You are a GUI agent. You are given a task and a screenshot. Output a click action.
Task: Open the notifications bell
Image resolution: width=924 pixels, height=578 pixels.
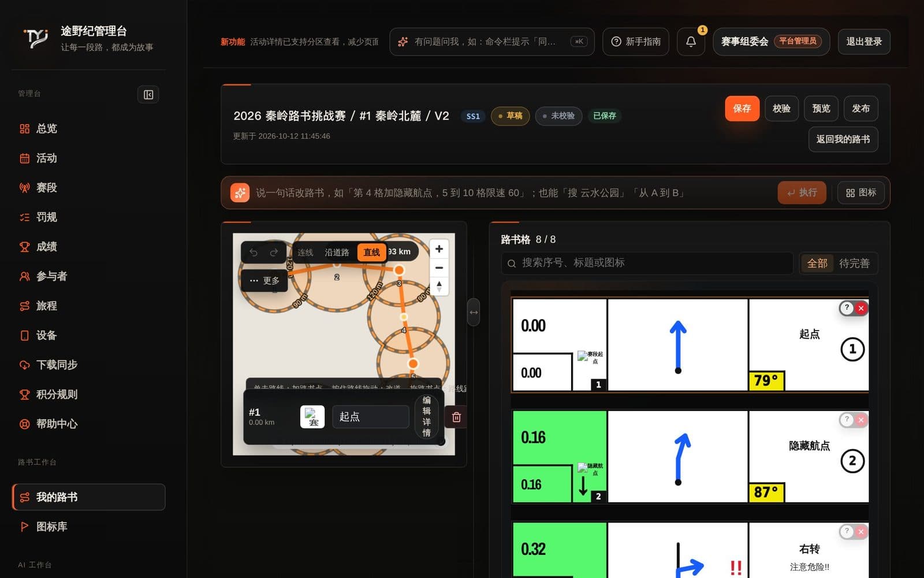click(x=691, y=42)
